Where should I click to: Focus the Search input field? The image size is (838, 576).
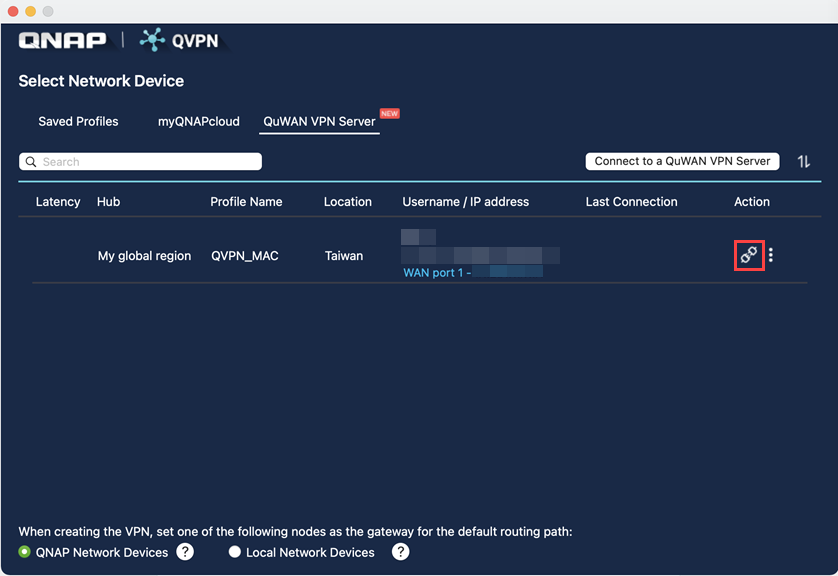pyautogui.click(x=141, y=162)
